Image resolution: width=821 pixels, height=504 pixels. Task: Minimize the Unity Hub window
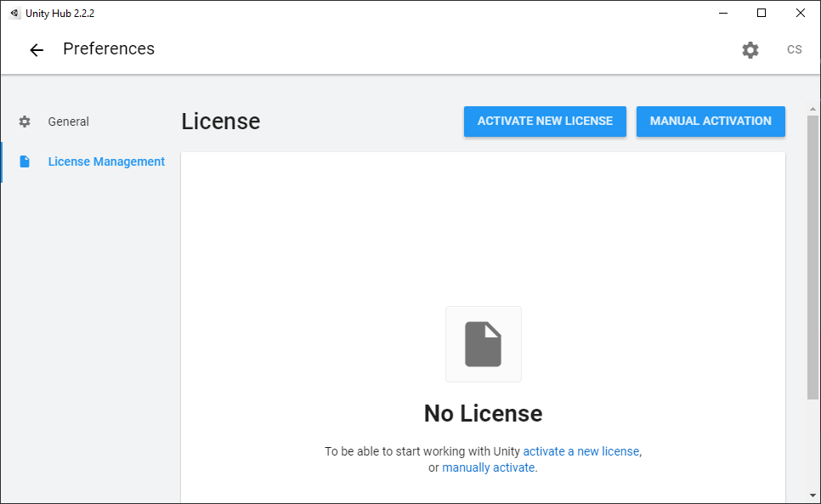[x=723, y=13]
